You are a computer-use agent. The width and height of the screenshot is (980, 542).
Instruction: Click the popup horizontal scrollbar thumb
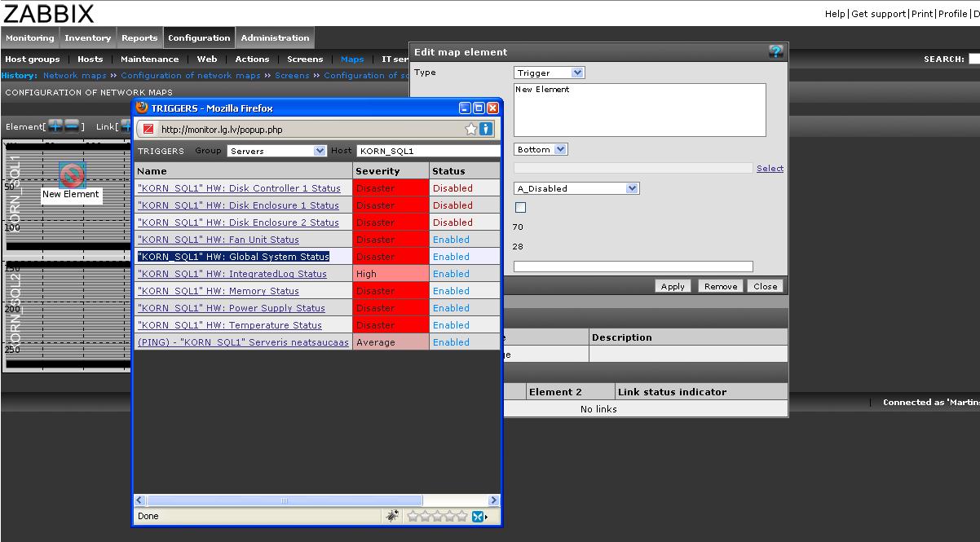tap(285, 500)
